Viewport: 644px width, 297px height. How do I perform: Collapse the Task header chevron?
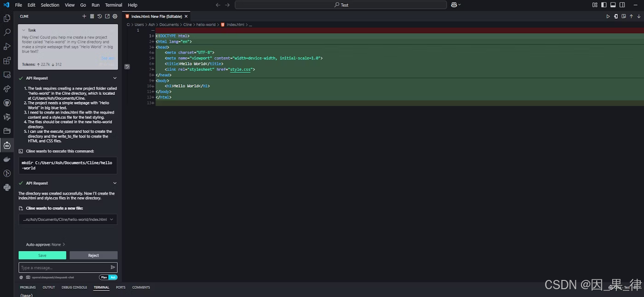23,30
